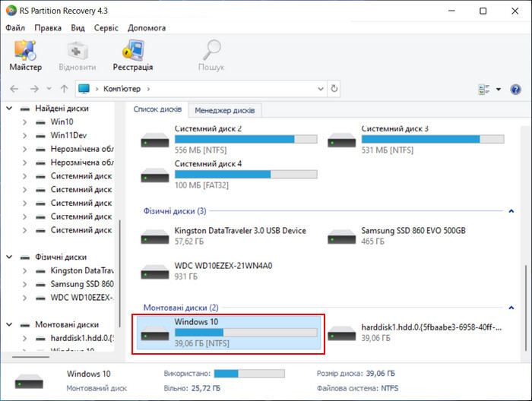This screenshot has width=532, height=401.
Task: Switch to Список дисків tab
Action: (x=157, y=109)
